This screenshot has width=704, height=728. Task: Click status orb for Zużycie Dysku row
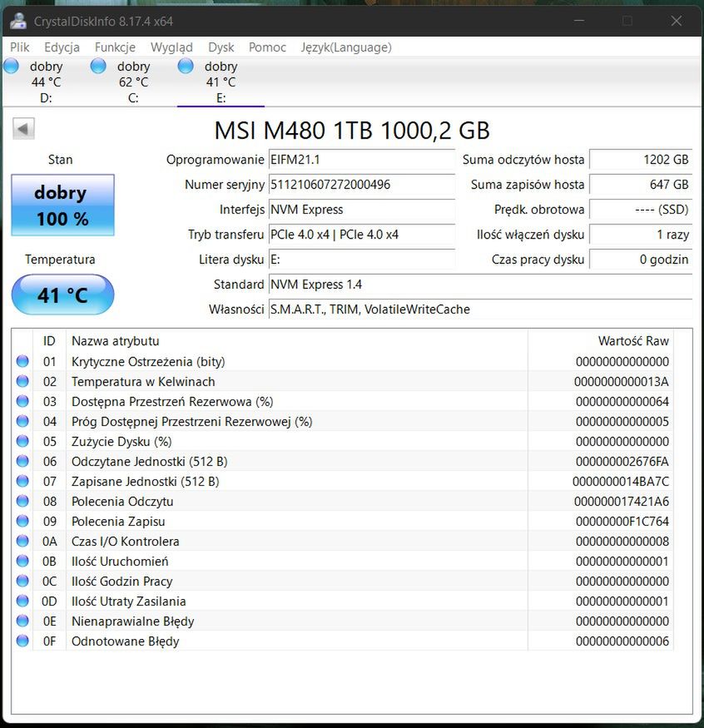point(22,441)
